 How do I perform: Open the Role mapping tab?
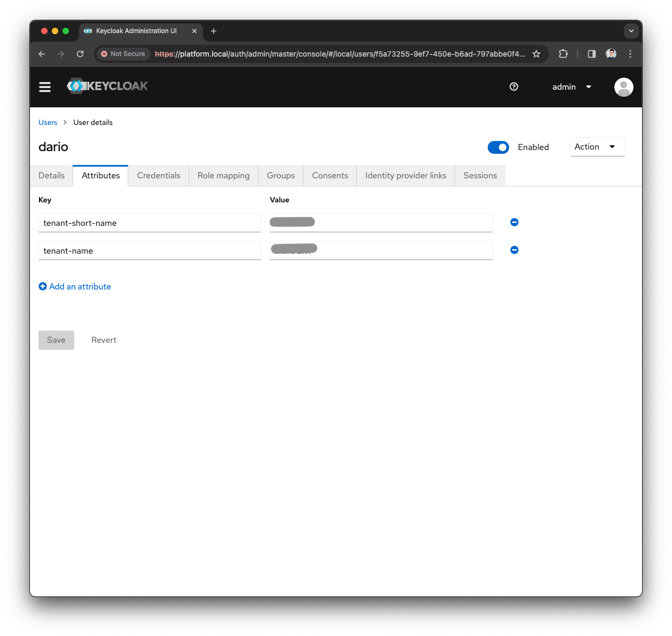(x=223, y=175)
